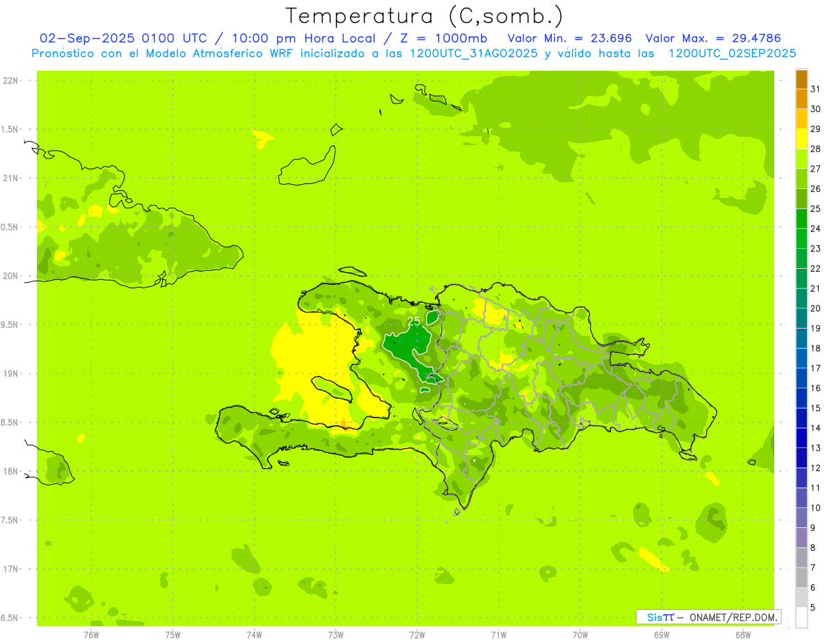Click the legend value '9'
Image resolution: width=834 pixels, height=644 pixels.
[x=812, y=529]
